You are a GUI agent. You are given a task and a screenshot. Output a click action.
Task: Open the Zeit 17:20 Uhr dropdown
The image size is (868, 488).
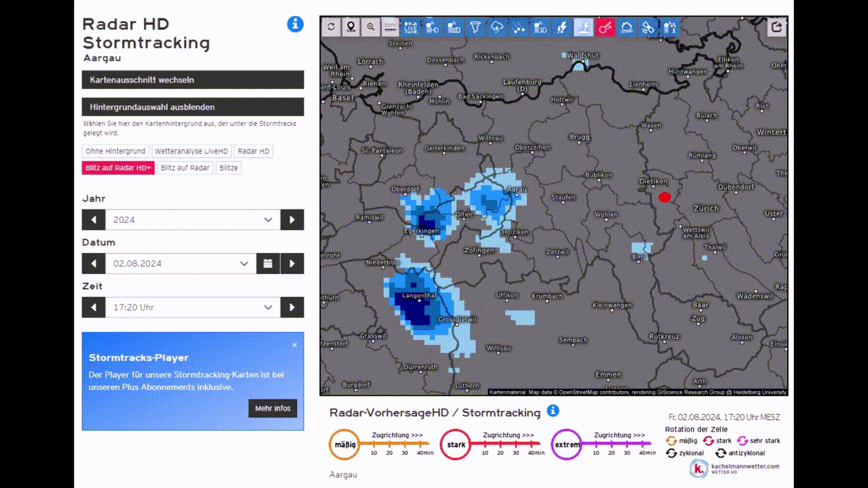coord(193,307)
